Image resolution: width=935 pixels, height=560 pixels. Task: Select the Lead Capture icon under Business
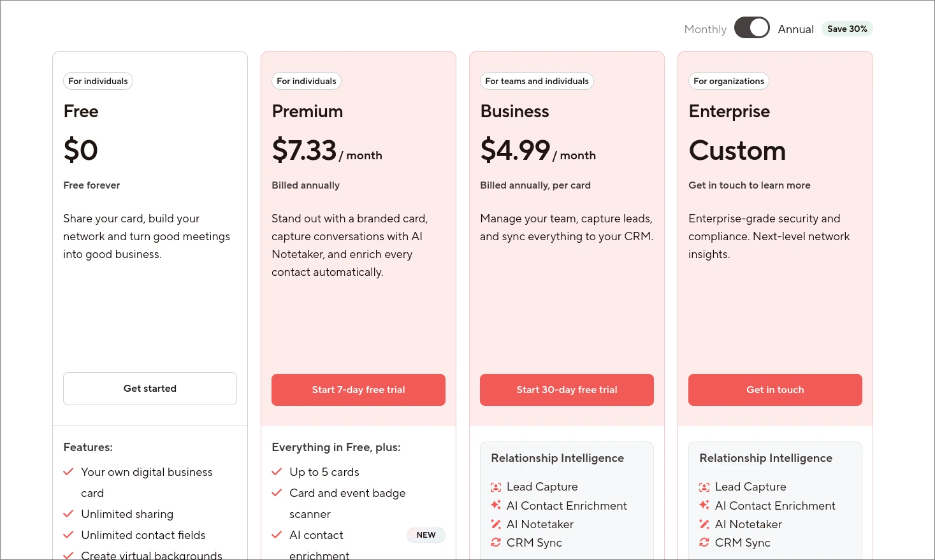496,486
